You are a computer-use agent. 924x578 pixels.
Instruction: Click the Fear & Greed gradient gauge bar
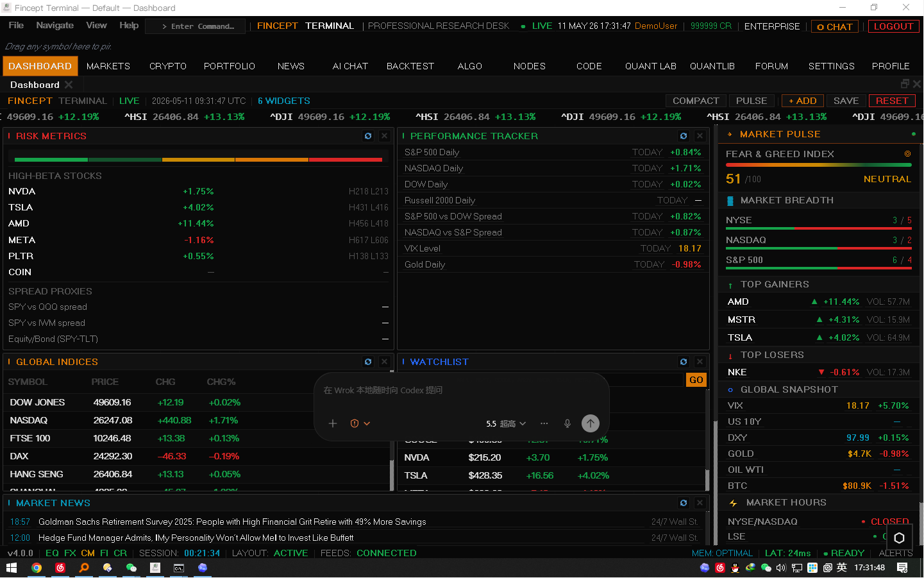point(819,165)
